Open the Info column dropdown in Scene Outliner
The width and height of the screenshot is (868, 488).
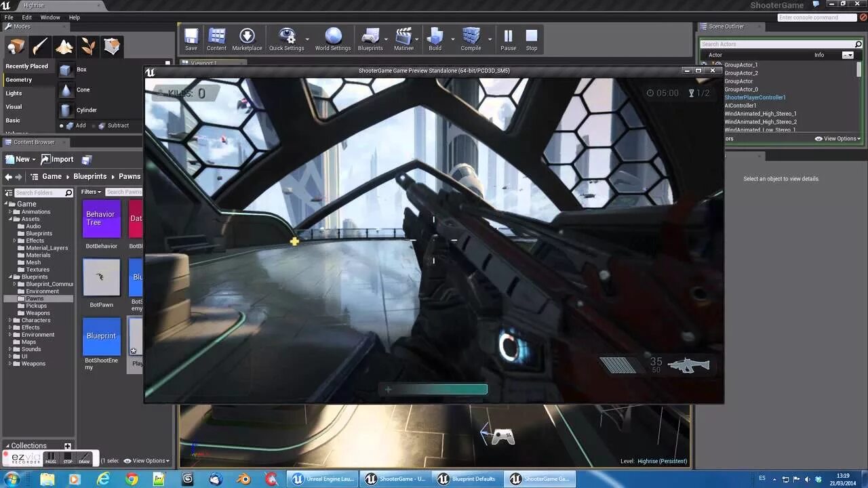click(848, 55)
